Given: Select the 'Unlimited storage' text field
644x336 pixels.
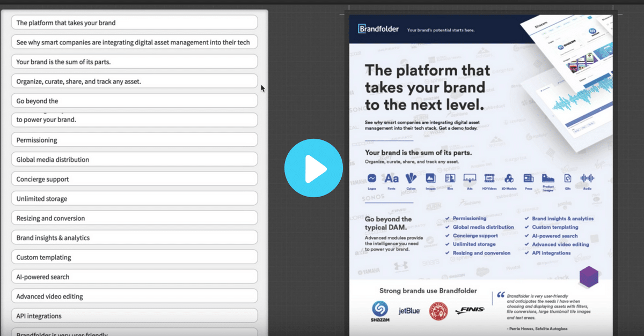Looking at the screenshot, I should click(x=134, y=199).
